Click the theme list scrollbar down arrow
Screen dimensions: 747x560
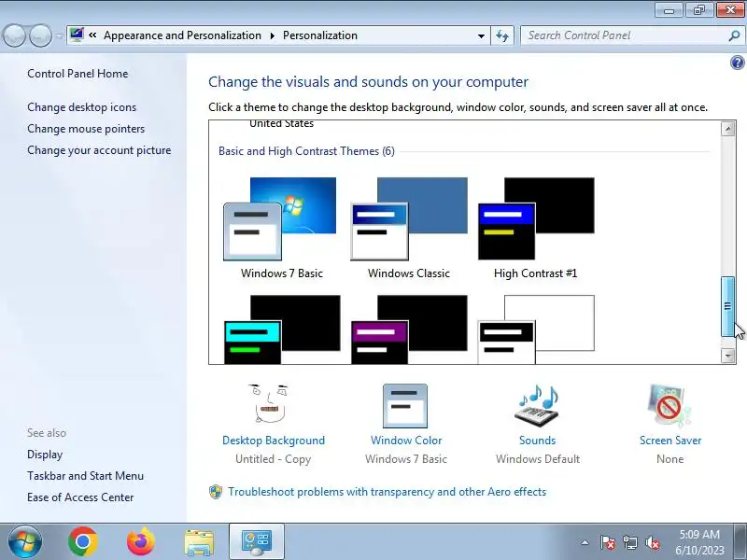(x=728, y=356)
